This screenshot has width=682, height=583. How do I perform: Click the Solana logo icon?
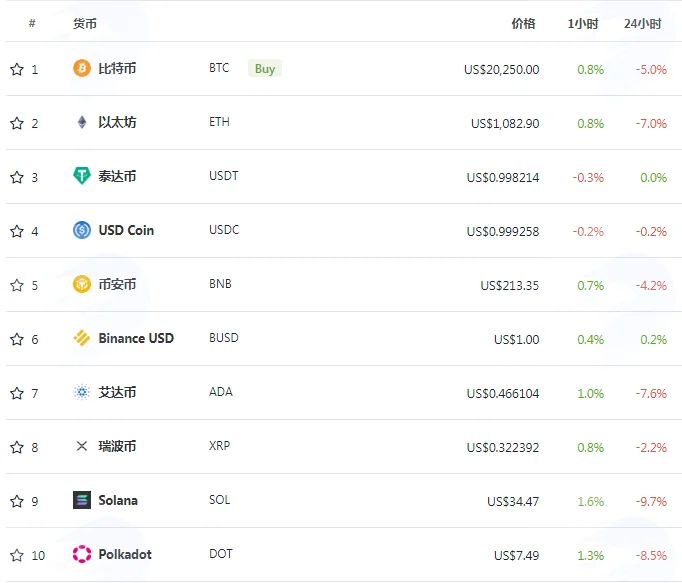point(82,500)
